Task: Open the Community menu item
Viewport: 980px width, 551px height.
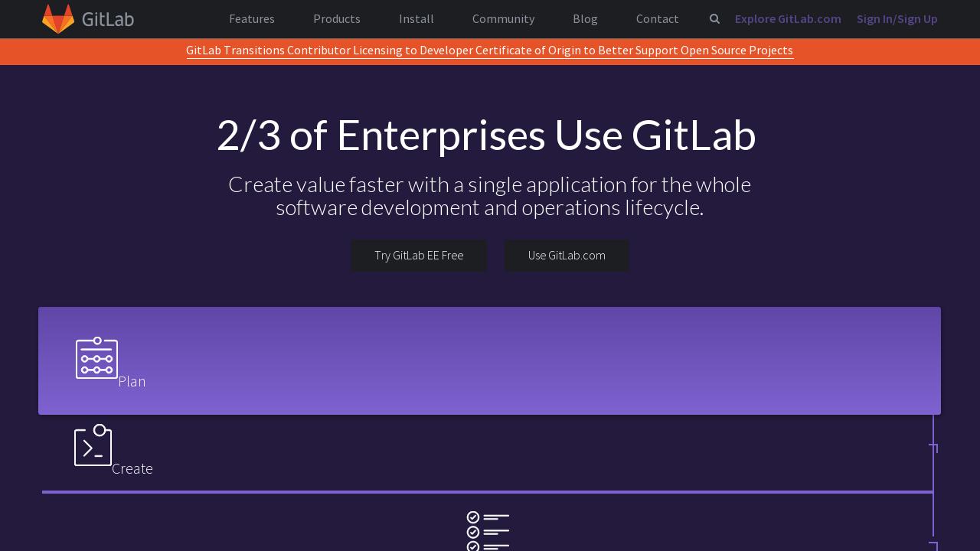Action: [504, 19]
